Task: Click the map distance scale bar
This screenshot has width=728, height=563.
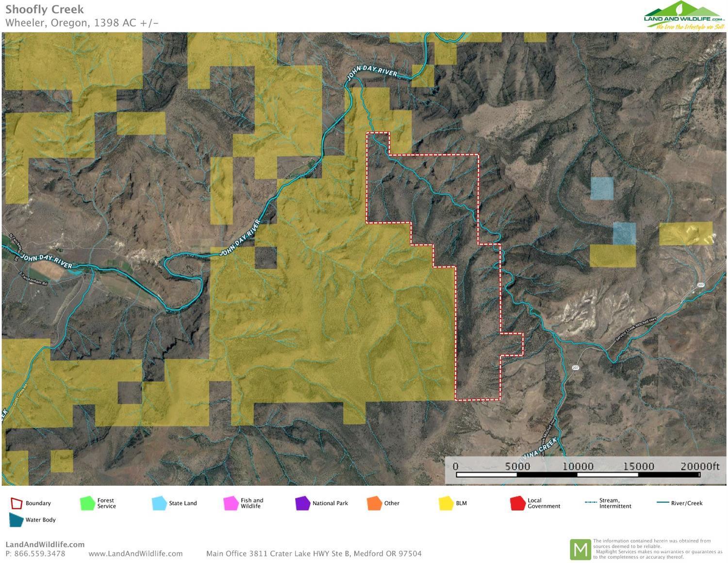Action: point(578,474)
